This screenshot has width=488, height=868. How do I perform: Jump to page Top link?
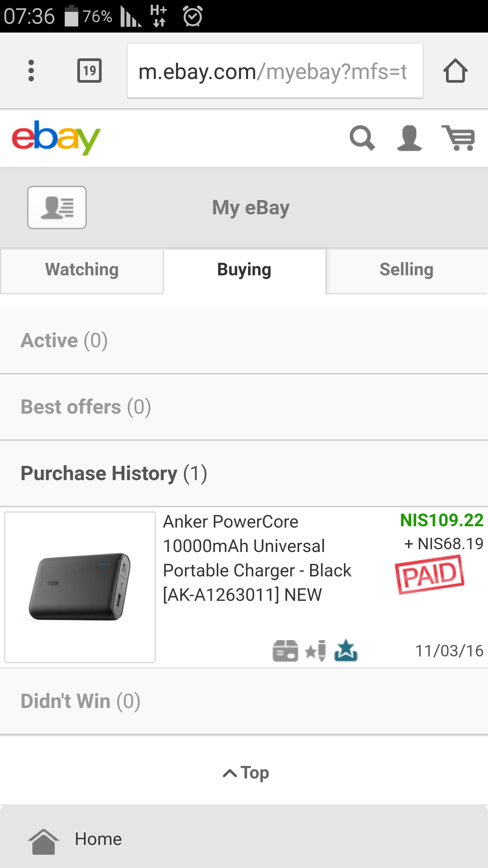246,773
